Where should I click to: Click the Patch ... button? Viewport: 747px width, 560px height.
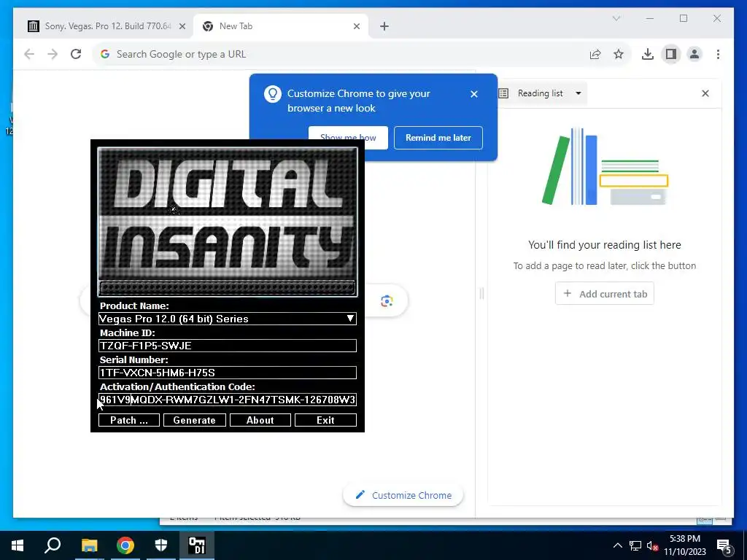click(129, 420)
